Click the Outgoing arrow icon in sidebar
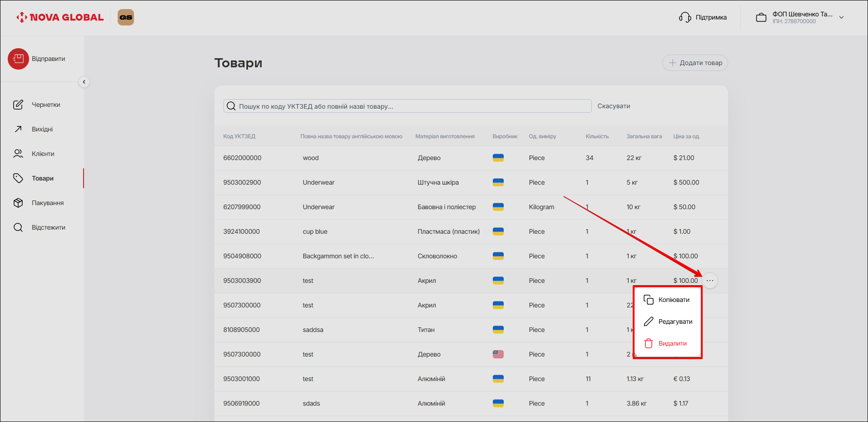The image size is (868, 422). 18,129
